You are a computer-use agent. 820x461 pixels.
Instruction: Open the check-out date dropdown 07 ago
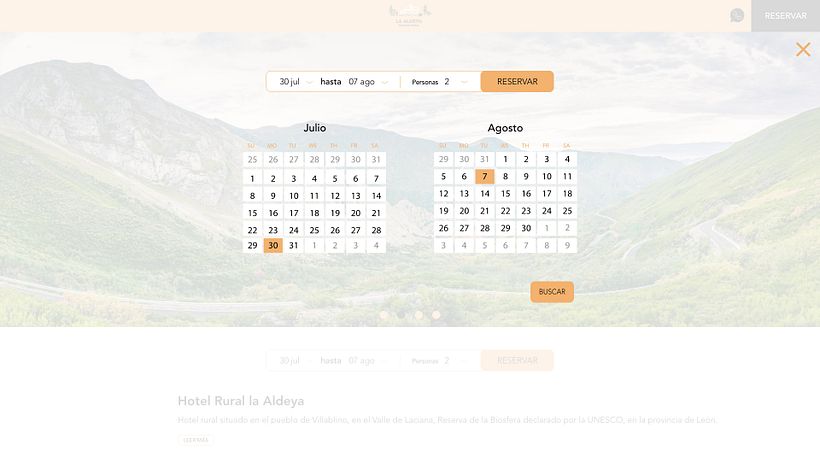(368, 82)
